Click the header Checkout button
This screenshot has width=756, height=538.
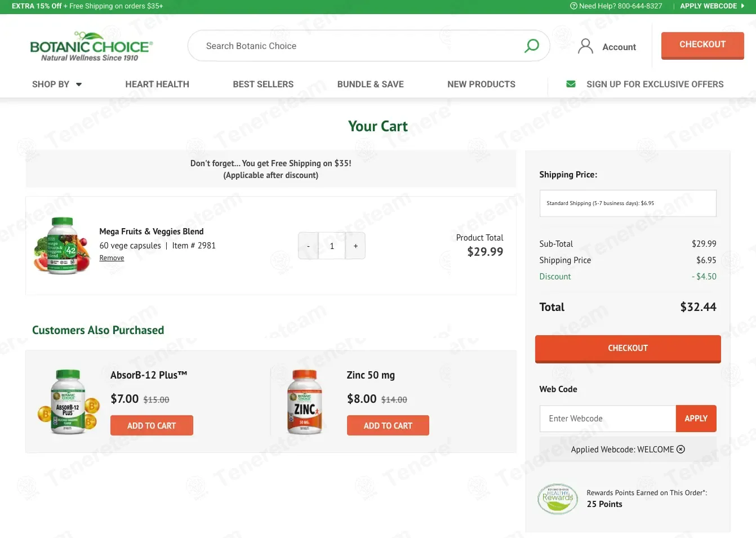coord(702,46)
